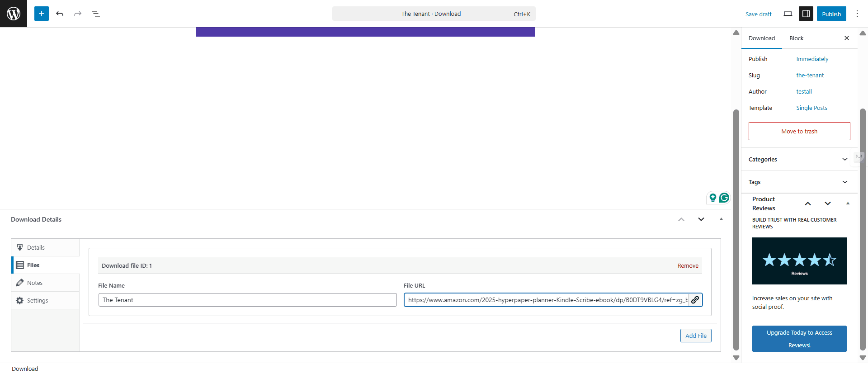Switch to the Block sidebar tab
This screenshot has width=868, height=374.
[797, 38]
